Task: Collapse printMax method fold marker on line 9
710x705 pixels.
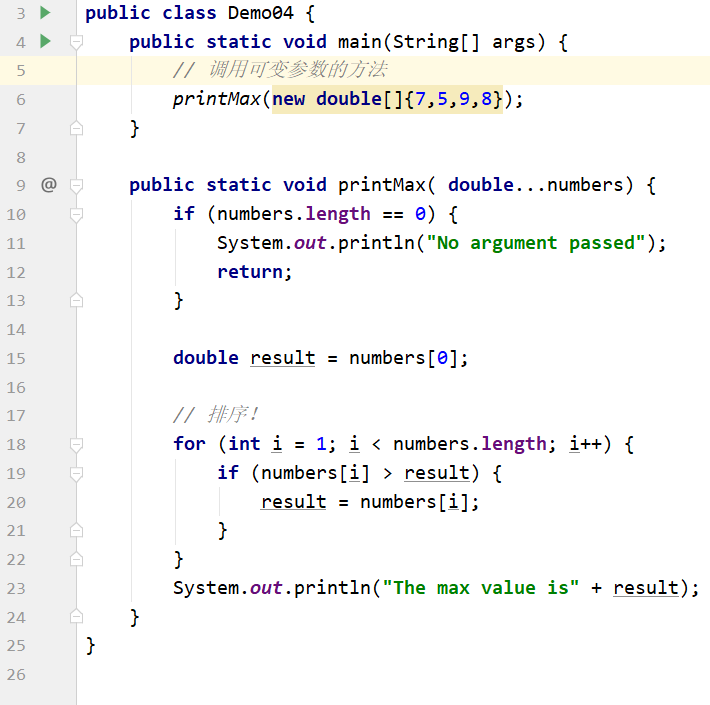Action: (76, 186)
